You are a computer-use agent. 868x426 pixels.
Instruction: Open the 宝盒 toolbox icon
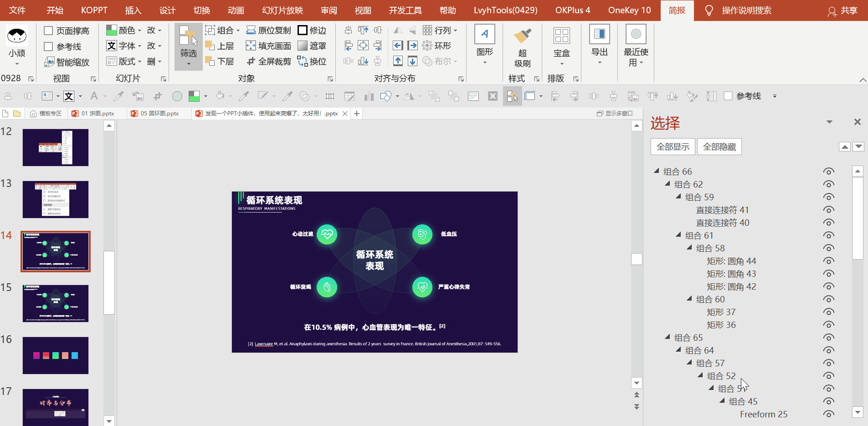(561, 36)
